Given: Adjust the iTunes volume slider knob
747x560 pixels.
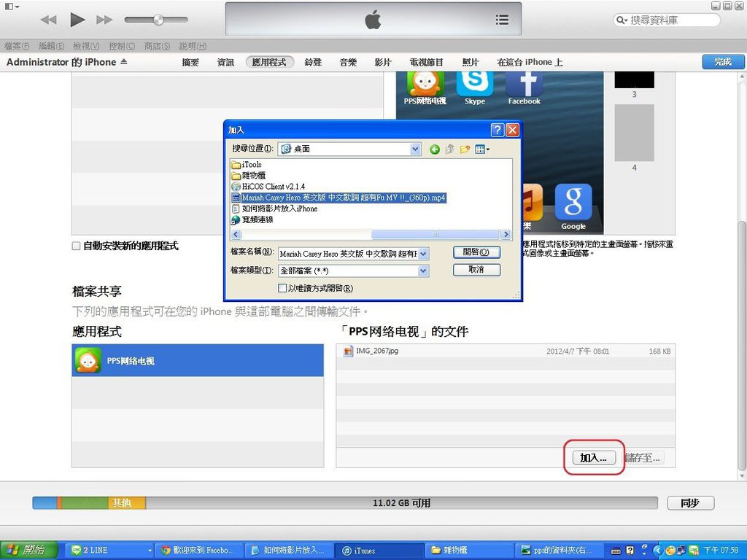Looking at the screenshot, I should 158,20.
